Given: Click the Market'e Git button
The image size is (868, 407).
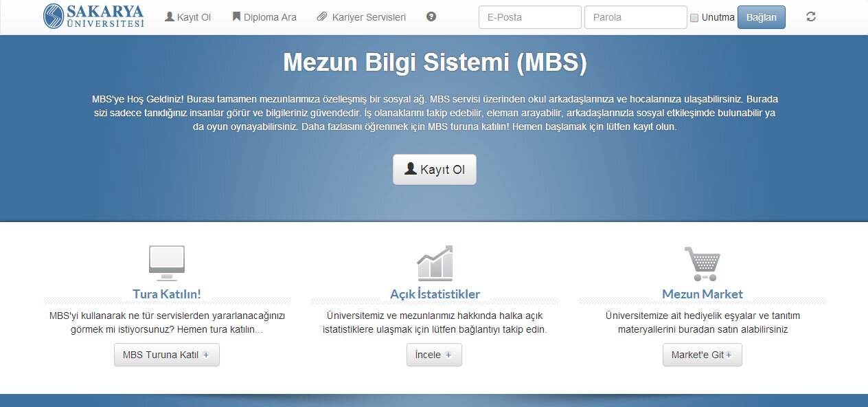Looking at the screenshot, I should 703,355.
